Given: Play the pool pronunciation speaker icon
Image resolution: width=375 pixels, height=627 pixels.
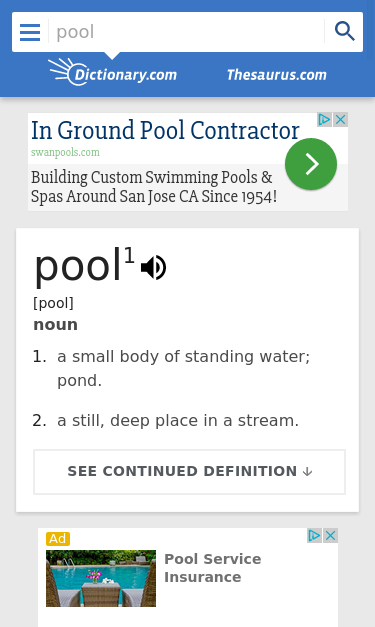Looking at the screenshot, I should tap(154, 268).
